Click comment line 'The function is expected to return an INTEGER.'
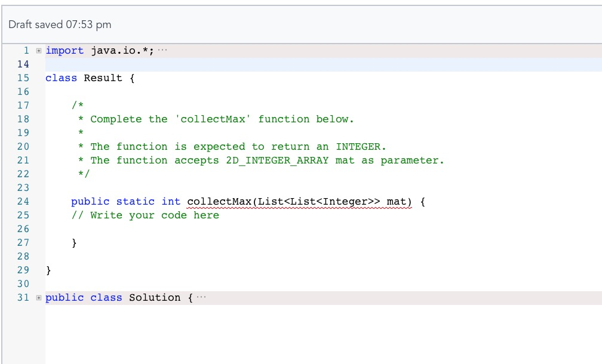 238,147
